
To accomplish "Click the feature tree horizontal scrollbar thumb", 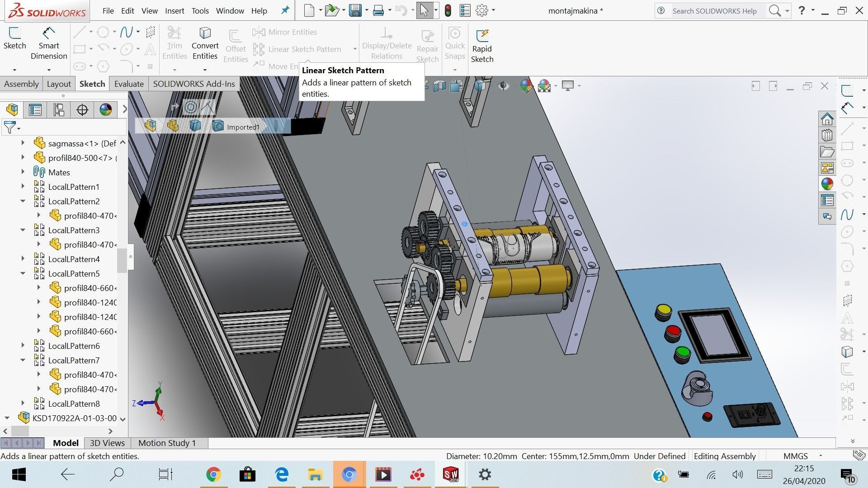I will pyautogui.click(x=20, y=431).
